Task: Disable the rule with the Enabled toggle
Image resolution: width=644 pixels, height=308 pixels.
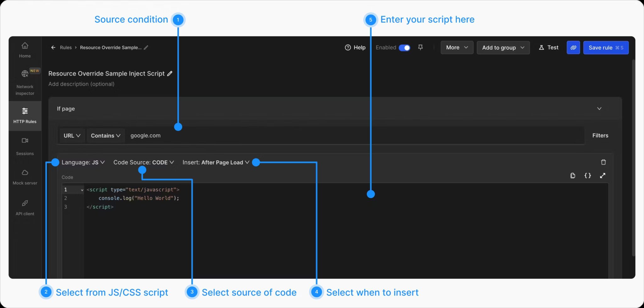Action: (404, 48)
